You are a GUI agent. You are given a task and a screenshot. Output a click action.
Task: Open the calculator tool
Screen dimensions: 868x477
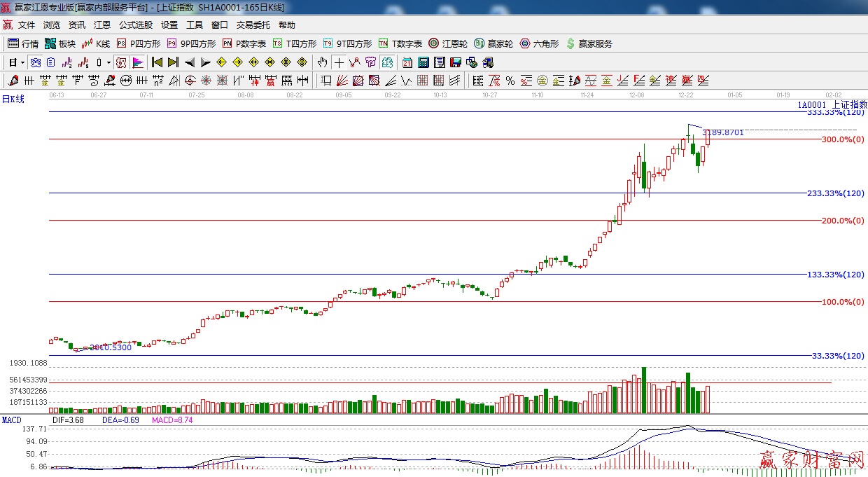pyautogui.click(x=423, y=62)
